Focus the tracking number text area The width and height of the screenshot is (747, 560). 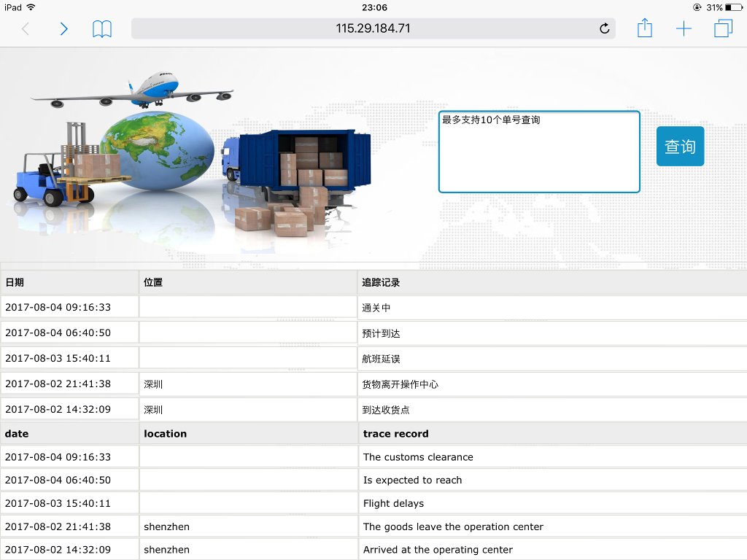click(539, 152)
